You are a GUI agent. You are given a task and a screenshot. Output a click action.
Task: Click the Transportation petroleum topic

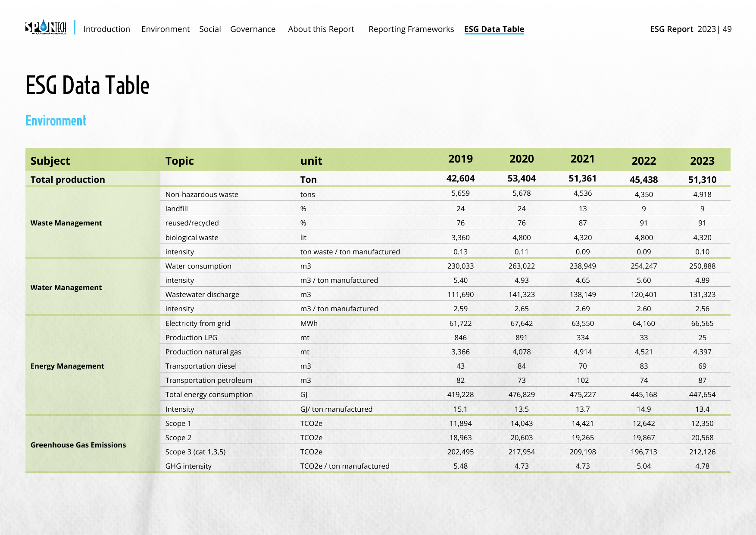209,380
